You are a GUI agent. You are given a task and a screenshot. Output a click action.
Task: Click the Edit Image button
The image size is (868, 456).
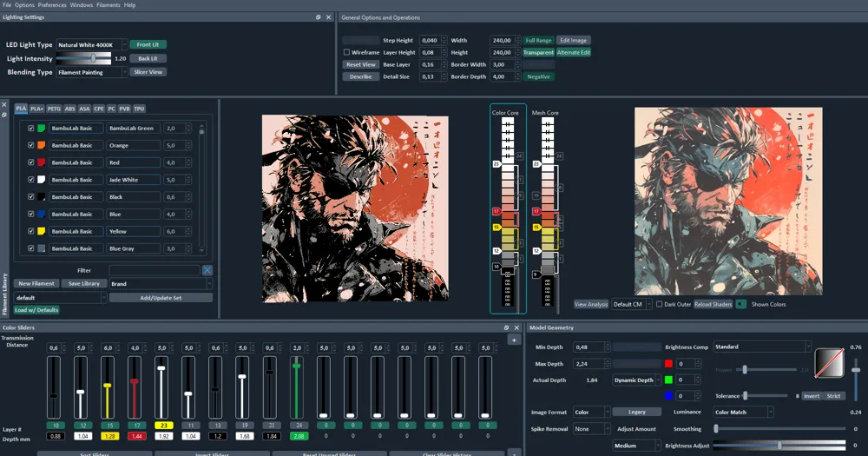pos(573,41)
